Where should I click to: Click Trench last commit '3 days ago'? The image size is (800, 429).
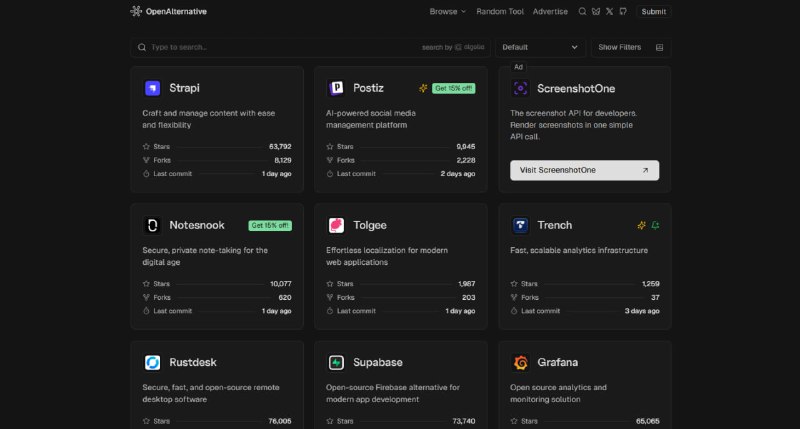[x=642, y=311]
